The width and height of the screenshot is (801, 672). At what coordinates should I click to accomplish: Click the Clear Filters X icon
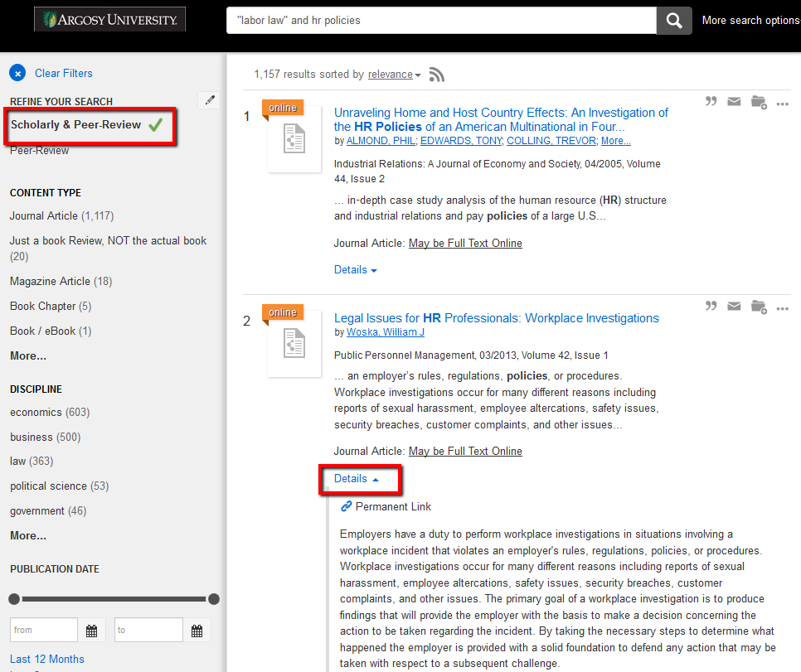coord(18,74)
